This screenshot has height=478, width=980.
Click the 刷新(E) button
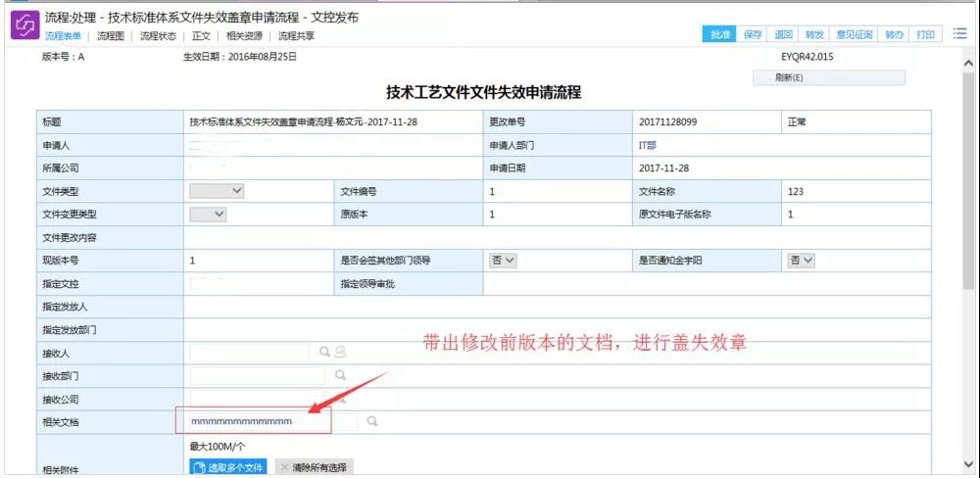[x=829, y=78]
